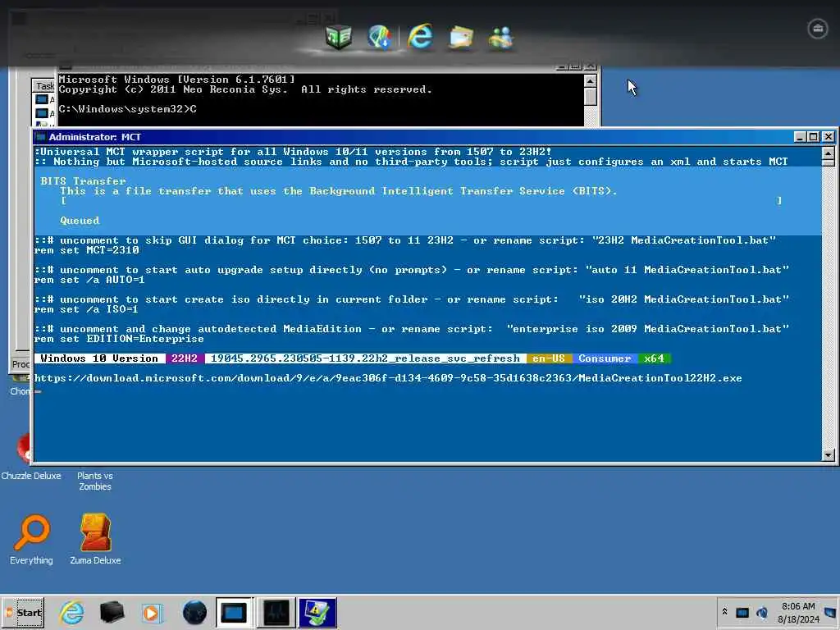Image resolution: width=840 pixels, height=630 pixels.
Task: Launch Internet Explorer from the top dock
Action: click(420, 37)
